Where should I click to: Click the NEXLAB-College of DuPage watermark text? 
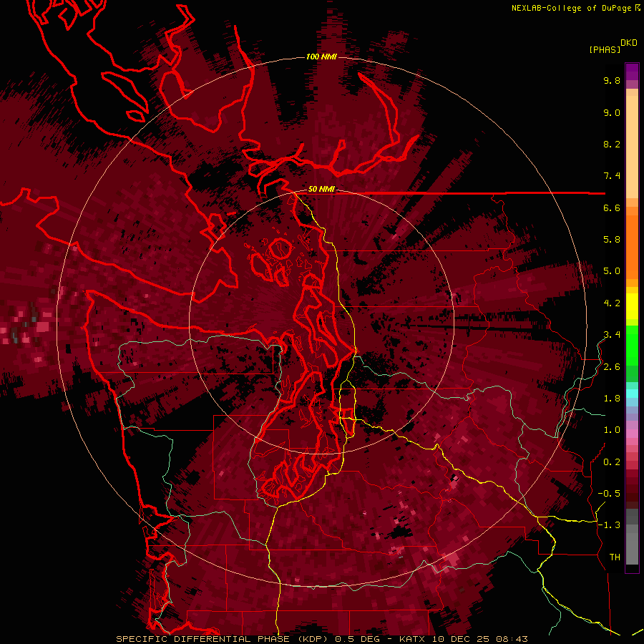pos(575,8)
